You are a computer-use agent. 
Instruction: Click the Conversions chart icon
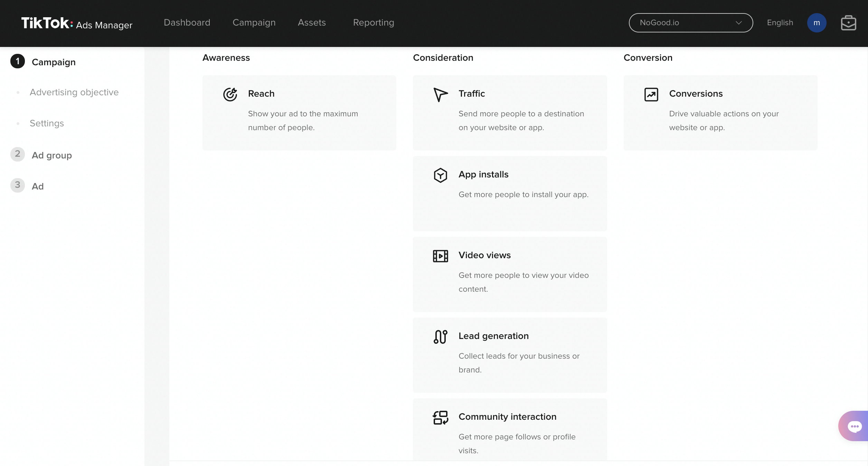[651, 94]
